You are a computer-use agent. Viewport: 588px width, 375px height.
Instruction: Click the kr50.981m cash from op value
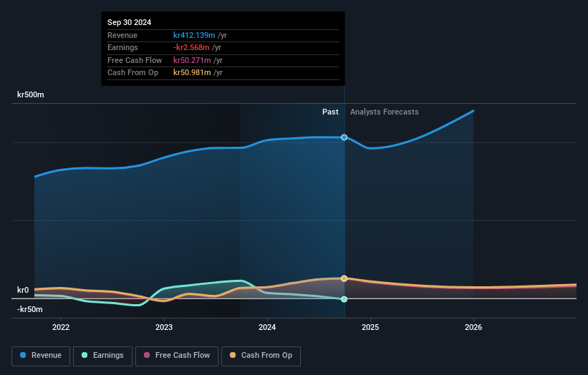[192, 73]
